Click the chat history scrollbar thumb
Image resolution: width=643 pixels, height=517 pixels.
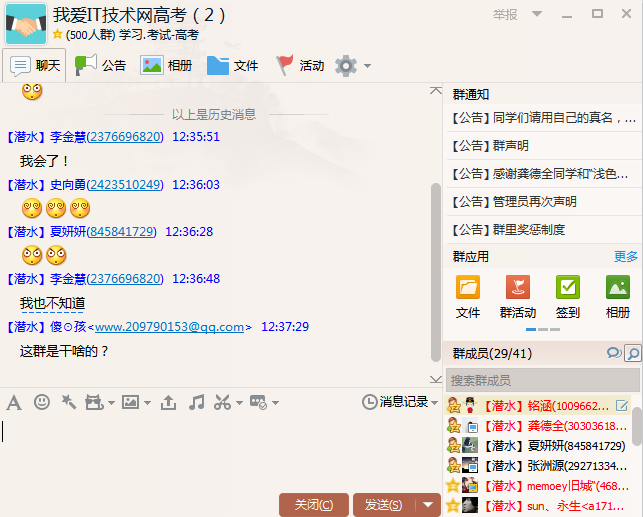(436, 273)
